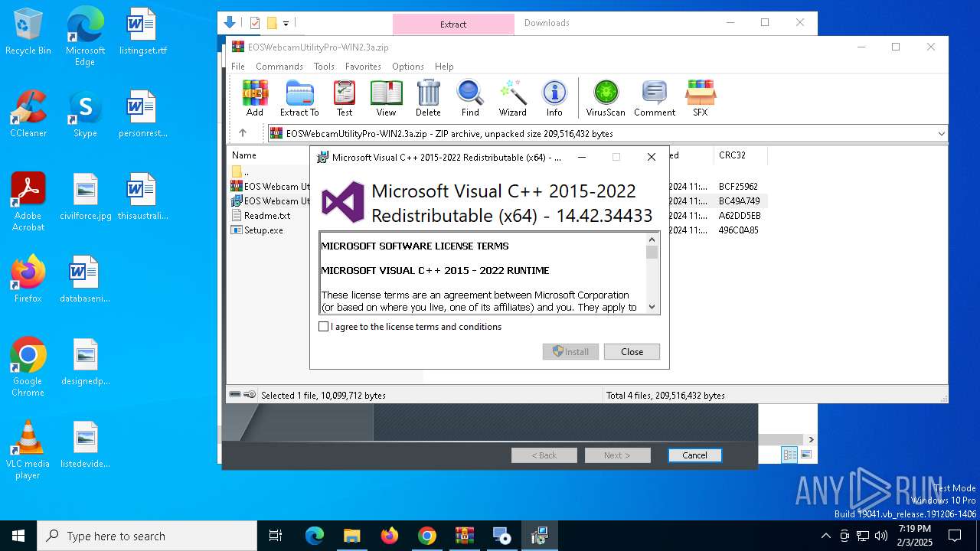Open CCleaner desktop shortcut

pos(28,113)
